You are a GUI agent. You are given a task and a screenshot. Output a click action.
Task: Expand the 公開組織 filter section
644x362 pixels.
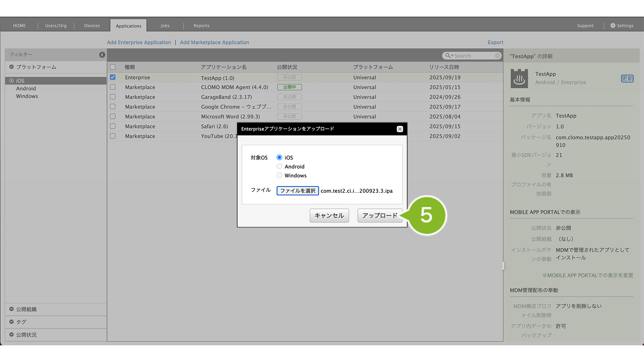pyautogui.click(x=12, y=309)
